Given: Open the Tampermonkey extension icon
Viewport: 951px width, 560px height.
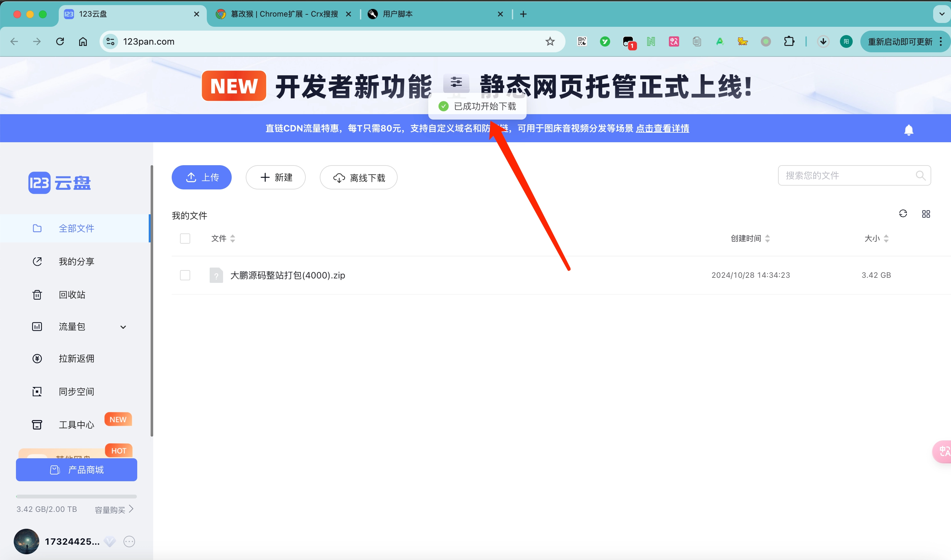Looking at the screenshot, I should click(628, 41).
